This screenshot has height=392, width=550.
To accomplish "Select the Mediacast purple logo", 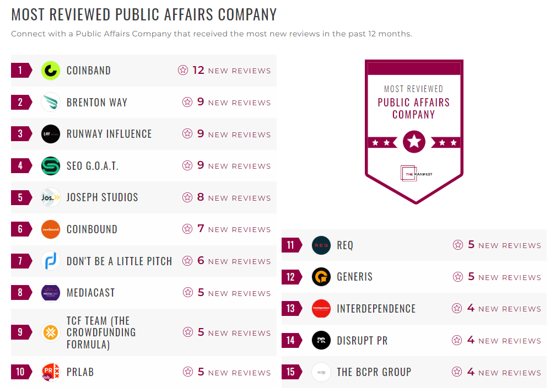I will pos(50,293).
